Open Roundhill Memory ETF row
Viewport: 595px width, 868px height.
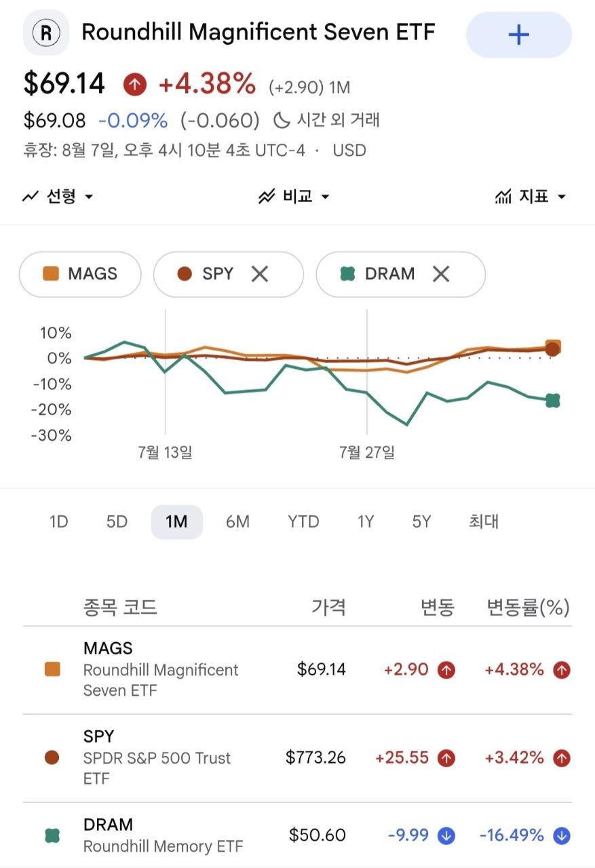(x=297, y=835)
